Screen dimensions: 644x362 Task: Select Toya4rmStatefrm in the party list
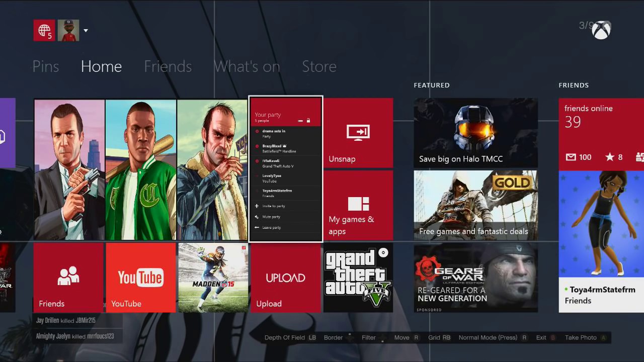[x=286, y=193]
